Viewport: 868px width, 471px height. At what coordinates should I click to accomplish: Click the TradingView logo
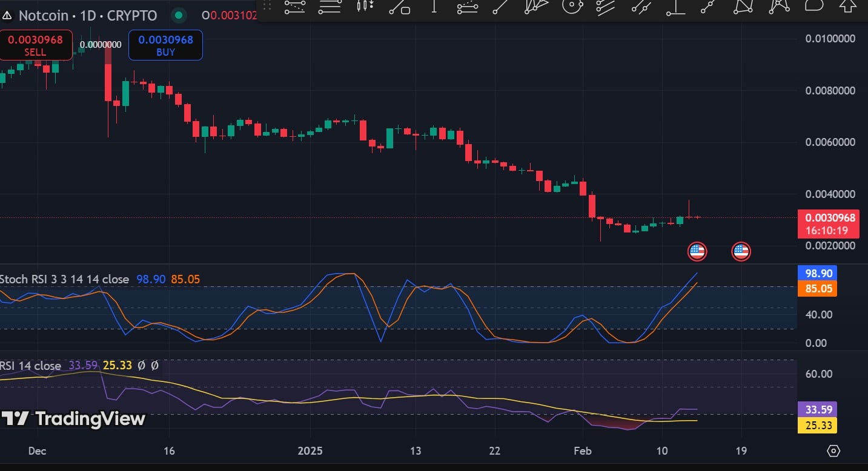tap(74, 418)
